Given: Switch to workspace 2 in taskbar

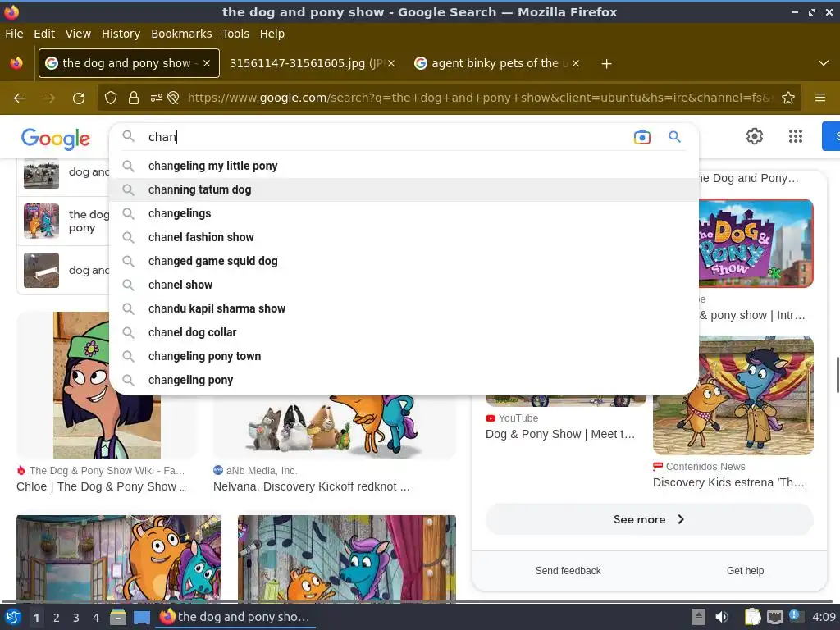Looking at the screenshot, I should 57,618.
